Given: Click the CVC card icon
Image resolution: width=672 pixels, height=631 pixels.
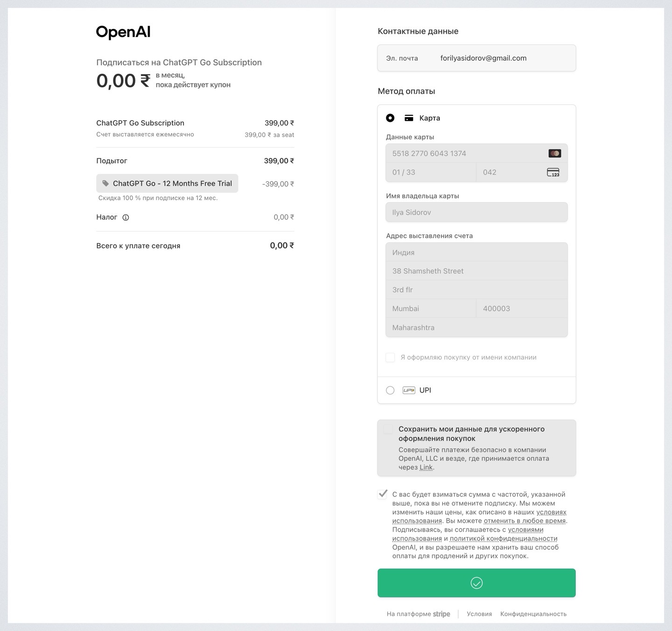Looking at the screenshot, I should tap(553, 172).
